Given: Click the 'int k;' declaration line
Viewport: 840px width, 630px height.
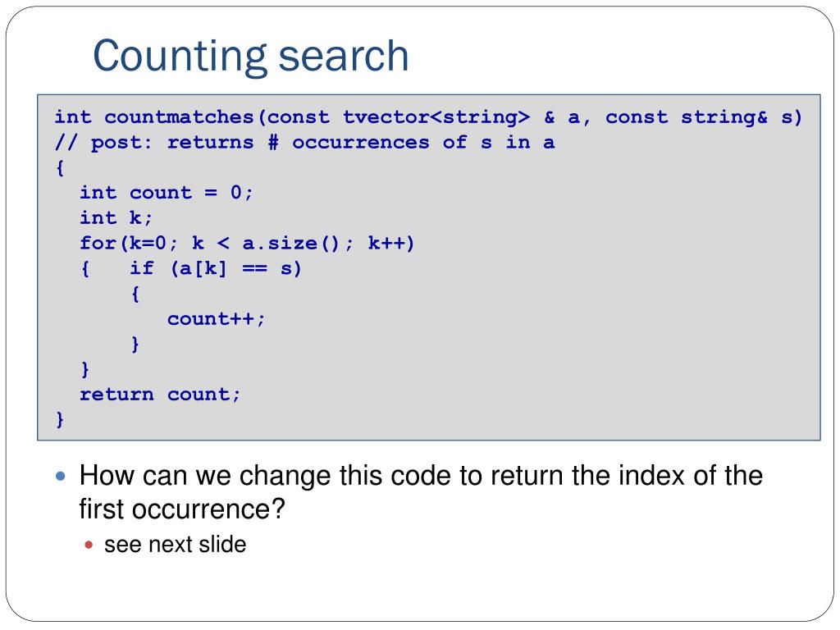Looking at the screenshot, I should 116,217.
